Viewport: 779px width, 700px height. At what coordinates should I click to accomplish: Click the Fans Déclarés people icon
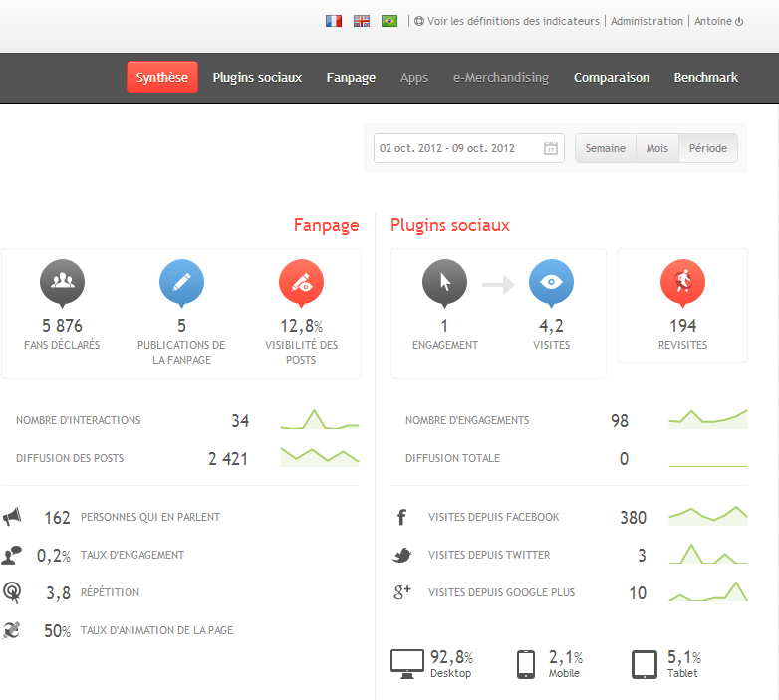pos(62,282)
